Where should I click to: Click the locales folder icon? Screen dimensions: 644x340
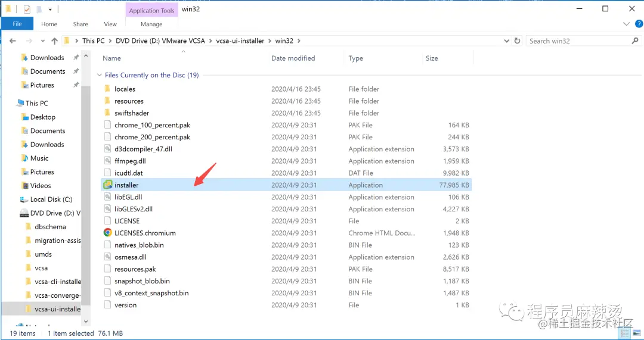(x=107, y=89)
